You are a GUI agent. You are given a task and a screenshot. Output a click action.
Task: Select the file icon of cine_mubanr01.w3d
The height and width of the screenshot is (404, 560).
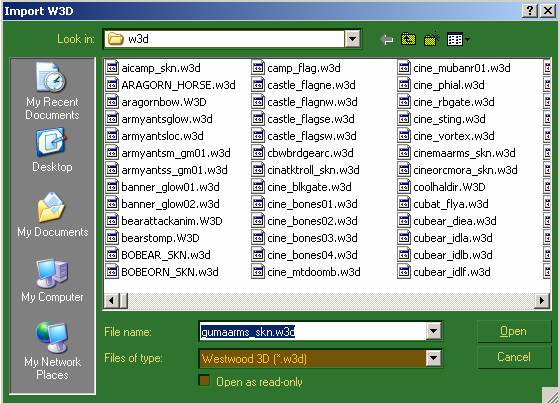(x=404, y=68)
